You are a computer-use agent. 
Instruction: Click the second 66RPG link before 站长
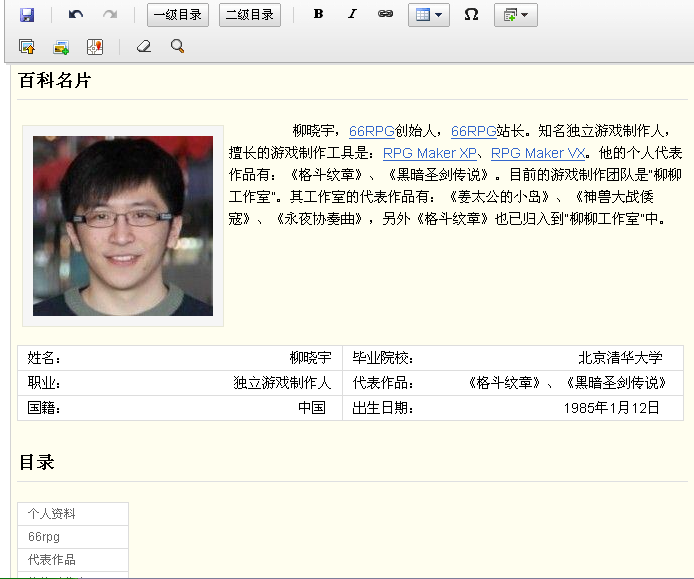[x=474, y=131]
